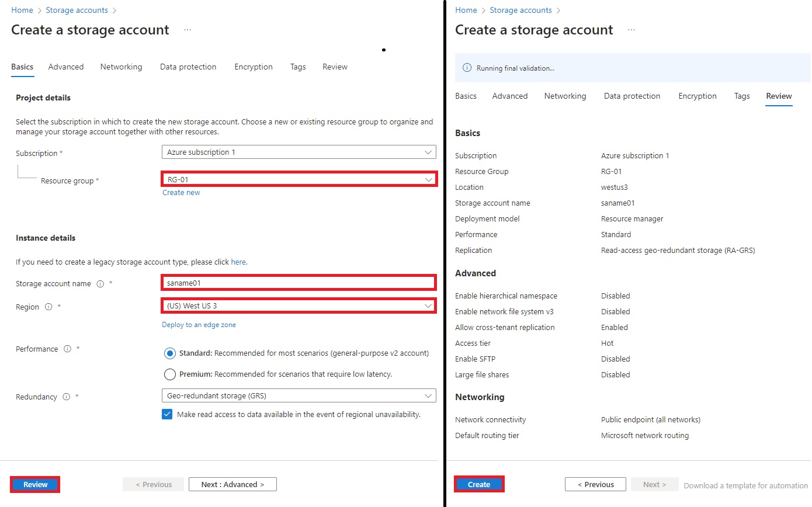Image resolution: width=812 pixels, height=507 pixels.
Task: Click the info icon in the validation banner
Action: (x=467, y=68)
